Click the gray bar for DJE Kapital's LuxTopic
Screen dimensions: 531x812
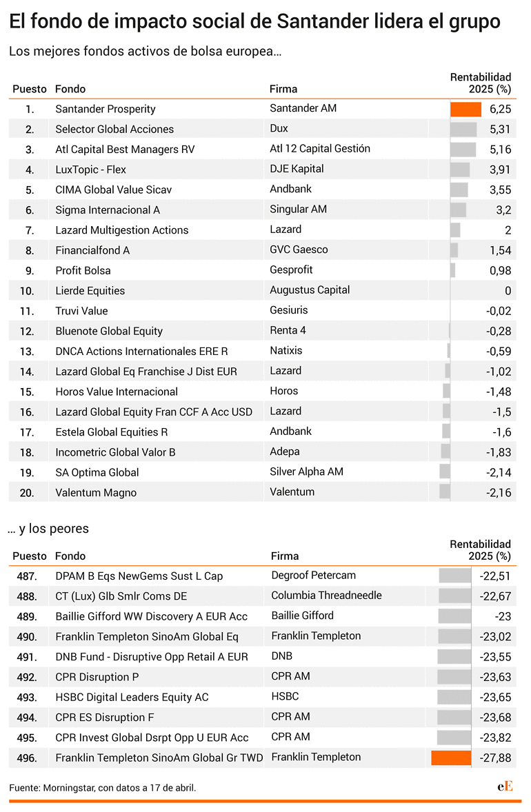coord(460,170)
